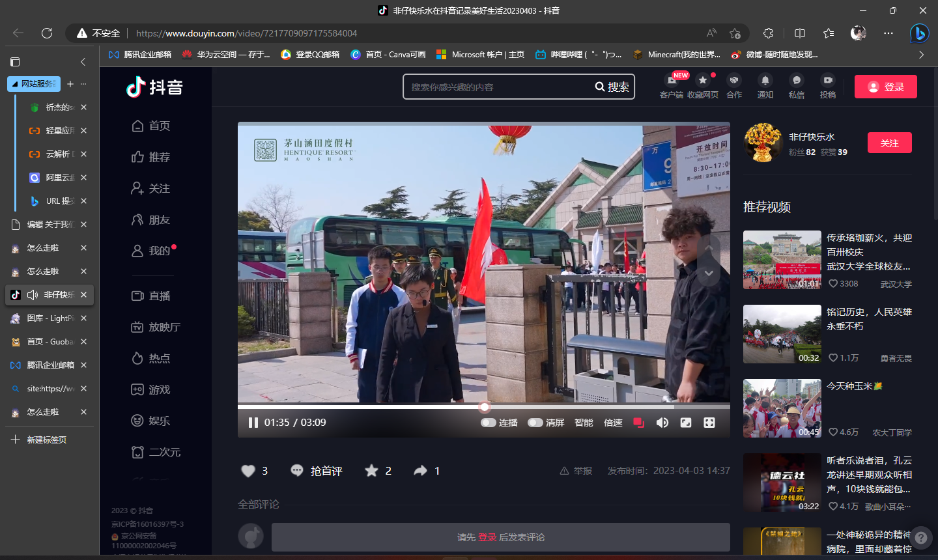The image size is (938, 560).
Task: Select 首页 in the Douyin sidebar
Action: (151, 126)
